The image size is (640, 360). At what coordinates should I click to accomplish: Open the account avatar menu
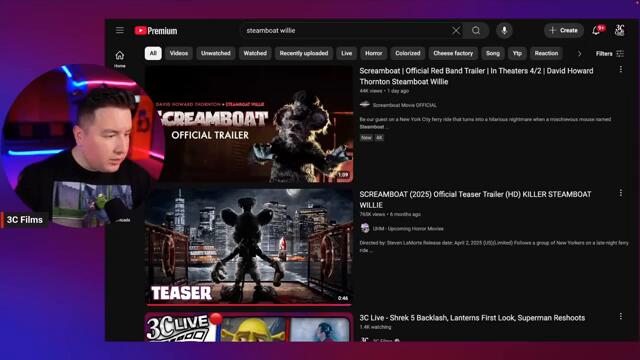point(620,31)
